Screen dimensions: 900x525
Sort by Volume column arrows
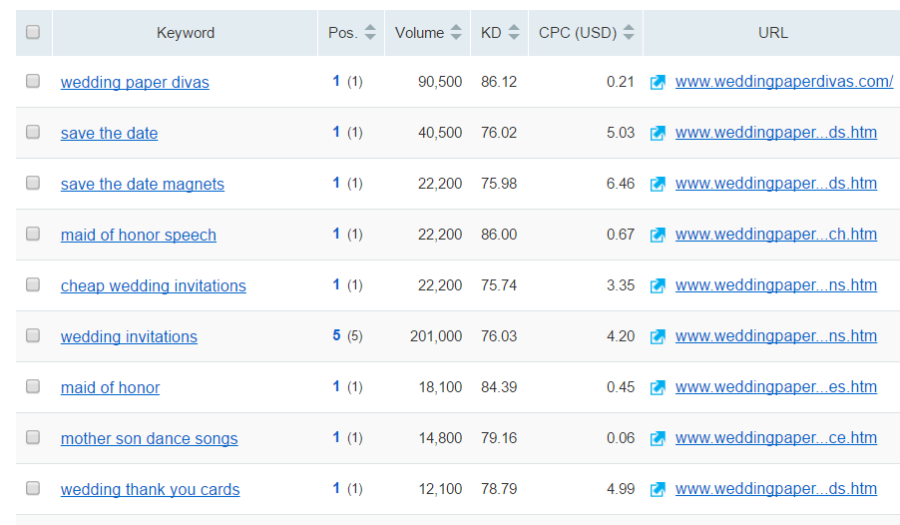(456, 32)
